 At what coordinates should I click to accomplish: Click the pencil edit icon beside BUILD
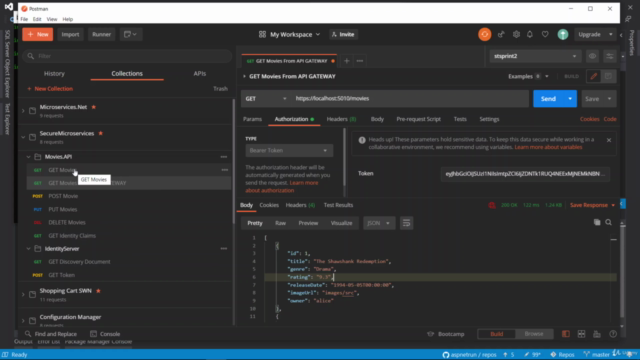[x=593, y=76]
